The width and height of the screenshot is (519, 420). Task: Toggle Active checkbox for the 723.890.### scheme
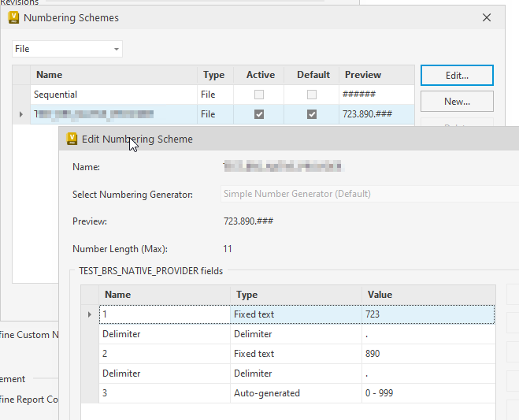pyautogui.click(x=260, y=114)
